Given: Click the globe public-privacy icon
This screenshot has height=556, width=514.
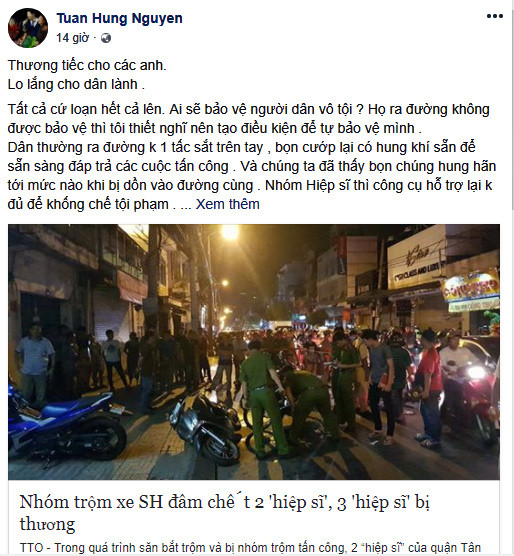Looking at the screenshot, I should click(x=106, y=38).
